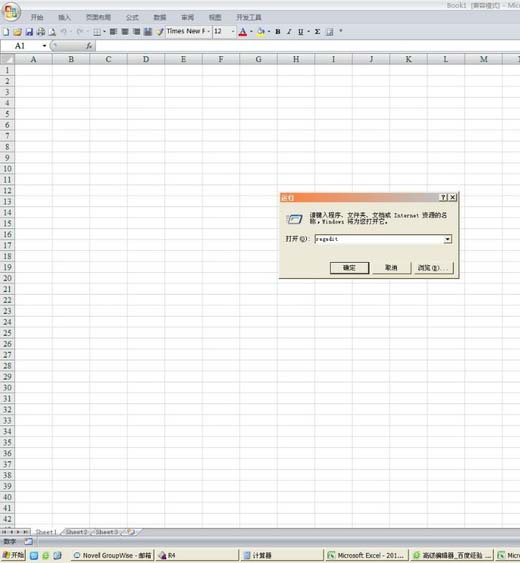The image size is (520, 563).
Task: Click the icon right of AutoSum
Action: (330, 32)
